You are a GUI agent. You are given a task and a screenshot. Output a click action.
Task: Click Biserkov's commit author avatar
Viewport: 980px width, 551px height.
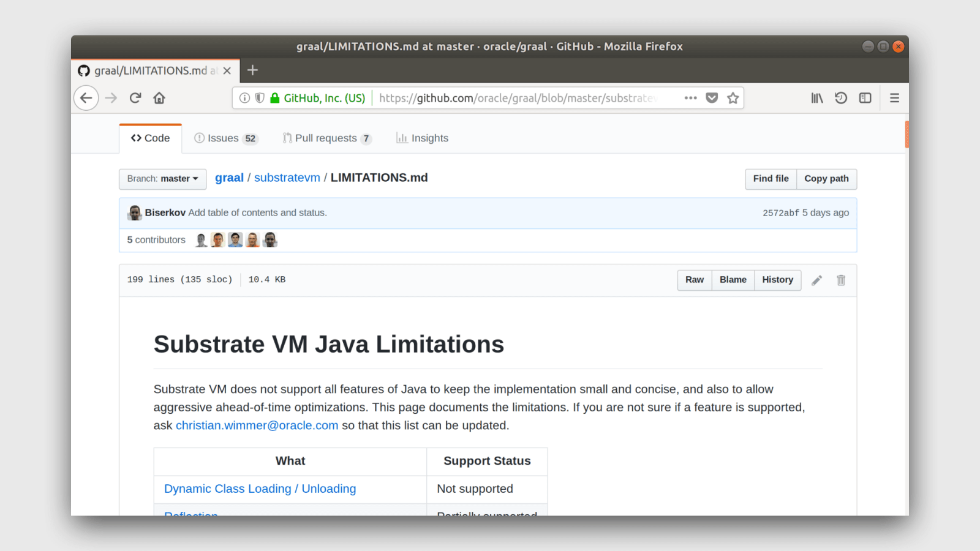click(x=135, y=213)
